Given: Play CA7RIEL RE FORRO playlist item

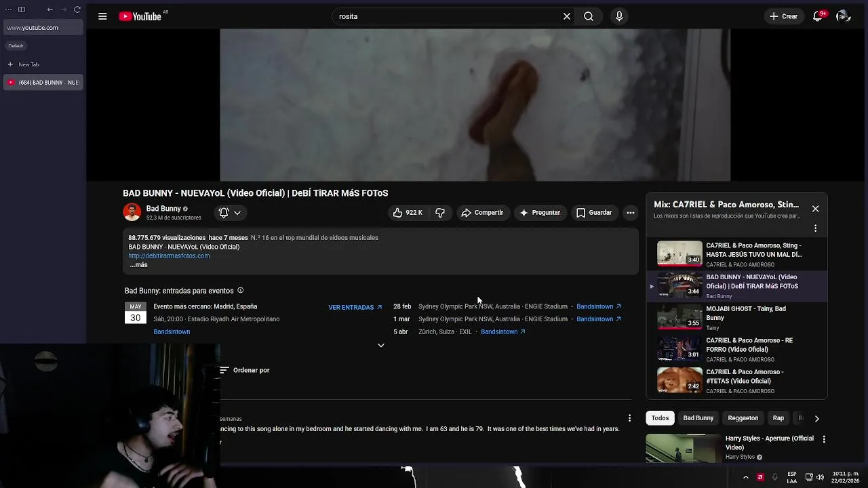Looking at the screenshot, I should [737, 349].
